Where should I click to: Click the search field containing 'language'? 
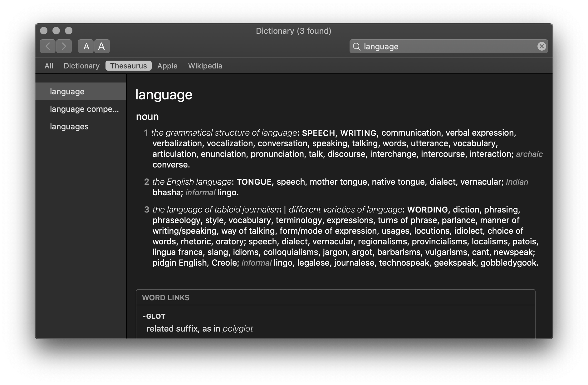pos(437,46)
